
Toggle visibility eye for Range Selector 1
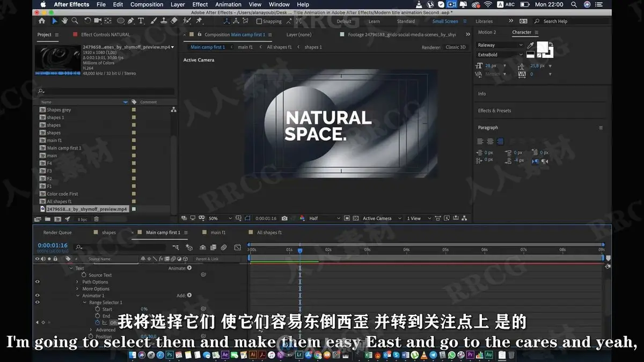(x=38, y=302)
